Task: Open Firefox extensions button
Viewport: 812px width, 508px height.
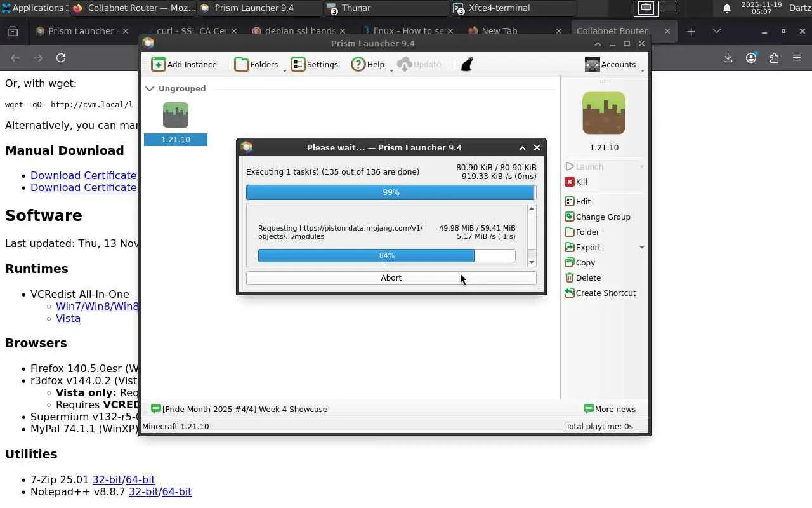Action: click(x=774, y=58)
